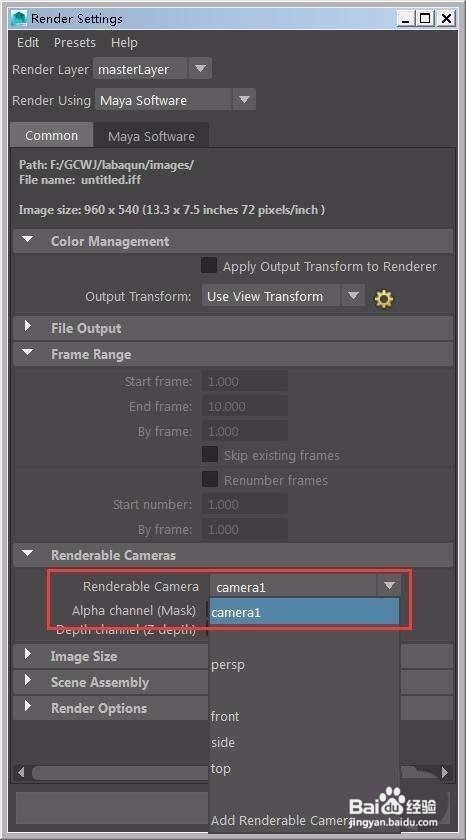Click the horizontal scrollbar left arrow
Screen dimensions: 466x840
(21, 772)
